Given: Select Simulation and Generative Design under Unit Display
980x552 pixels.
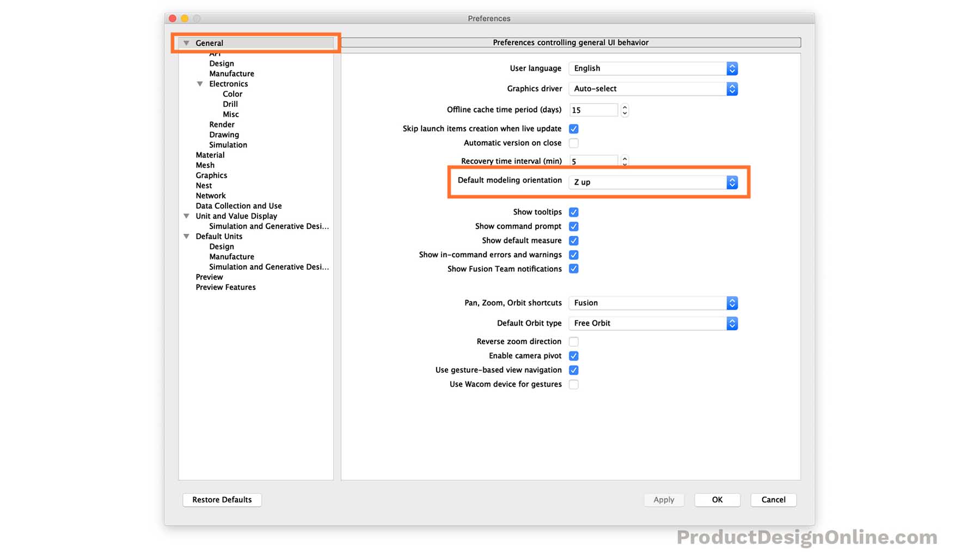Looking at the screenshot, I should (x=269, y=226).
